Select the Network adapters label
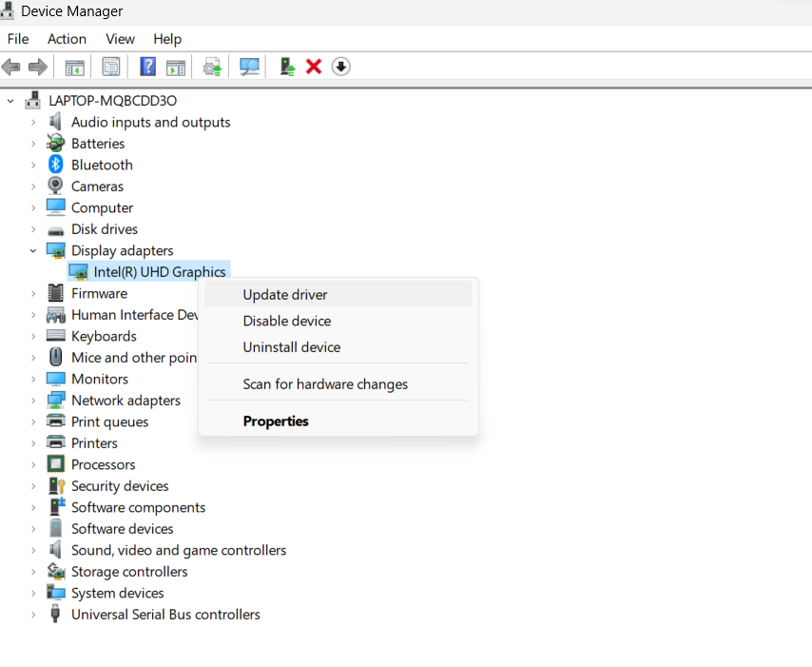This screenshot has height=667, width=812. (126, 400)
